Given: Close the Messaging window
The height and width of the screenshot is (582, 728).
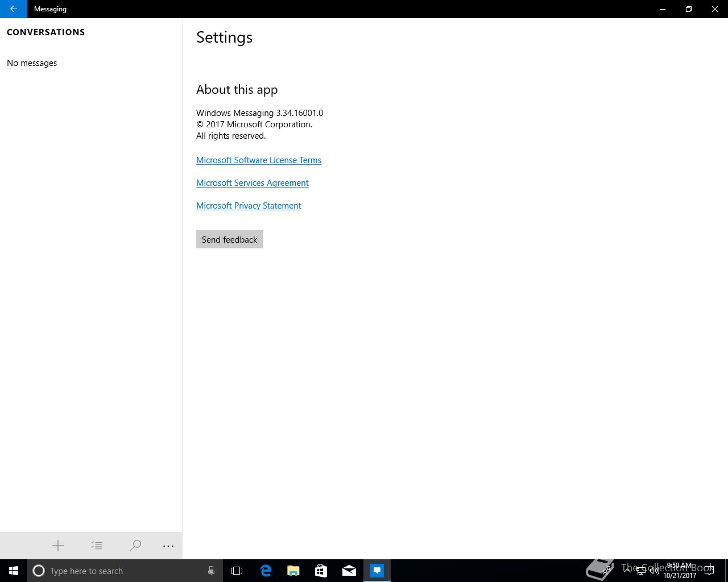Looking at the screenshot, I should (x=715, y=9).
